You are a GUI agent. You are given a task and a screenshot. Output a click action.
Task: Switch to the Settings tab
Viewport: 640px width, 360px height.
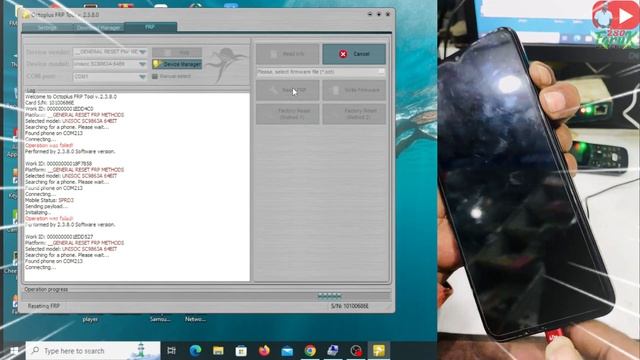[x=47, y=27]
